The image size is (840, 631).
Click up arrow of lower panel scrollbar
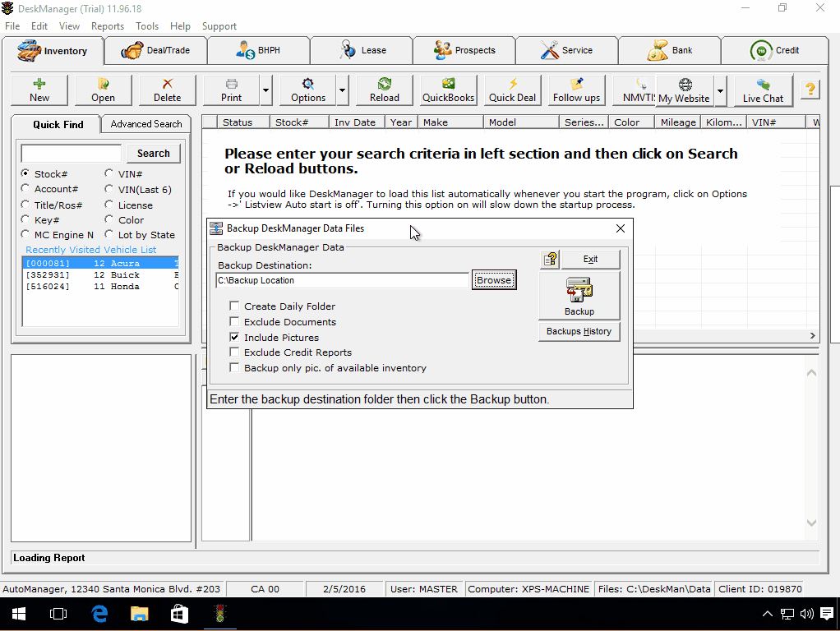tap(811, 372)
